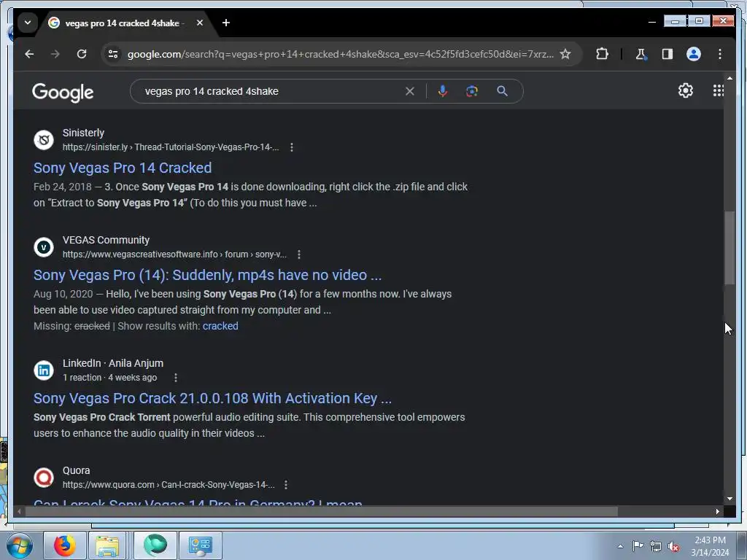Click the VEGAS Community favicon
Viewport: 747px width, 560px height.
click(44, 247)
